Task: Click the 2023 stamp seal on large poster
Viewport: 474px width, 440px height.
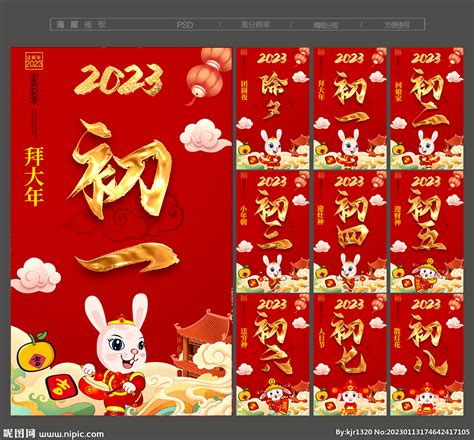Action: coord(34,61)
